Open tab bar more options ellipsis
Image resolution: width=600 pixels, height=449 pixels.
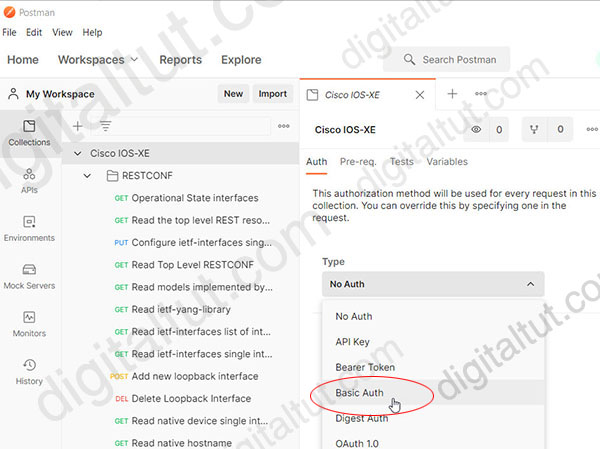pos(481,94)
